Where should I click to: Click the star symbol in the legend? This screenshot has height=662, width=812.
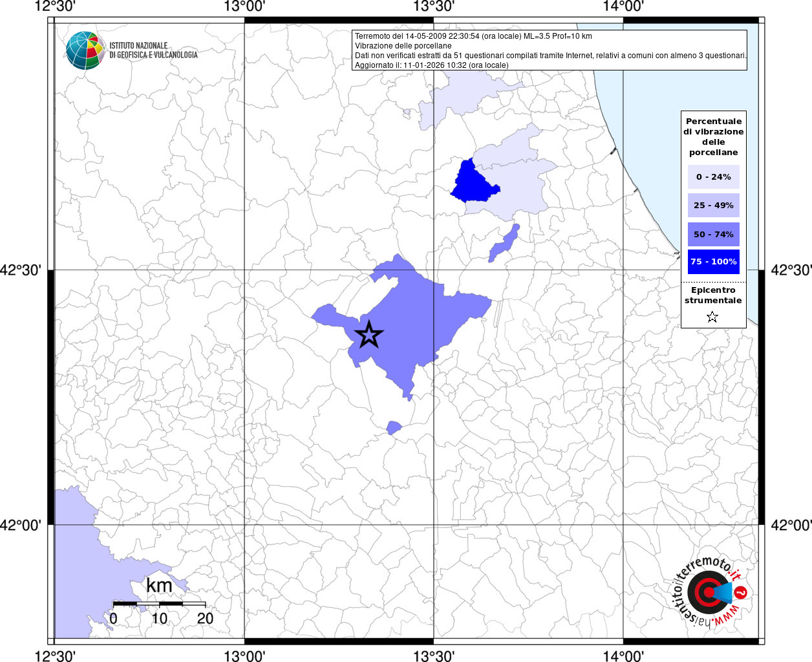pos(712,317)
